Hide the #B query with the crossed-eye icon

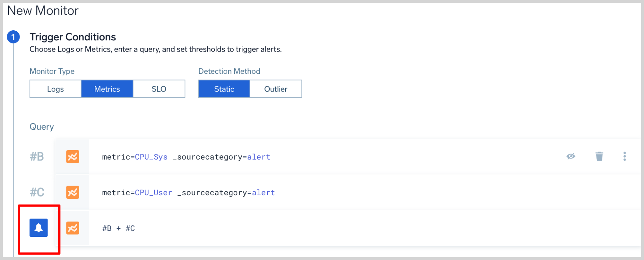(x=570, y=156)
